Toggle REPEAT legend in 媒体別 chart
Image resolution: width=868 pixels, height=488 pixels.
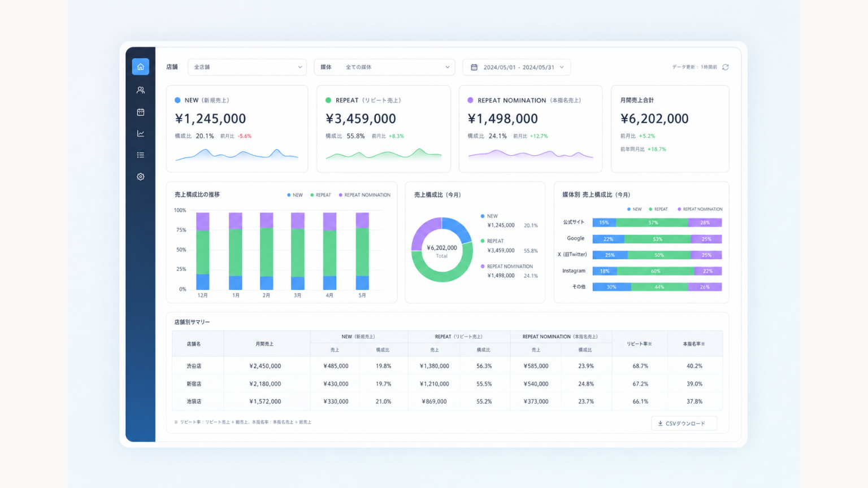tap(658, 209)
